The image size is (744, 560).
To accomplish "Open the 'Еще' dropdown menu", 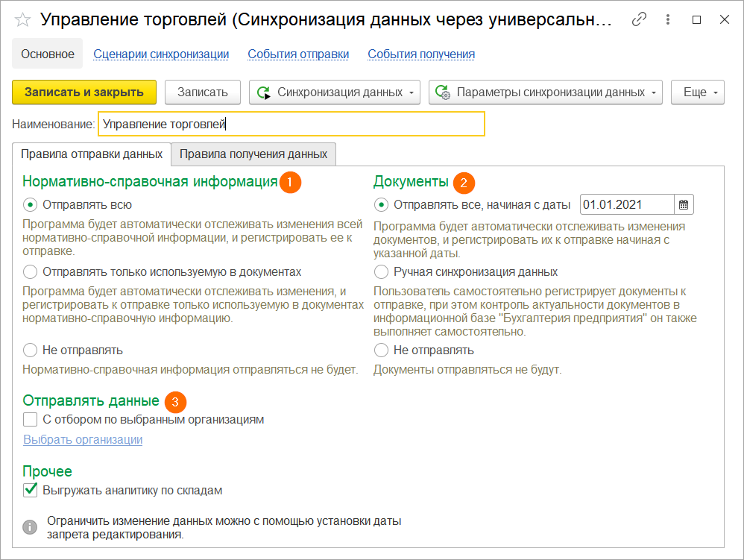I will (x=696, y=92).
